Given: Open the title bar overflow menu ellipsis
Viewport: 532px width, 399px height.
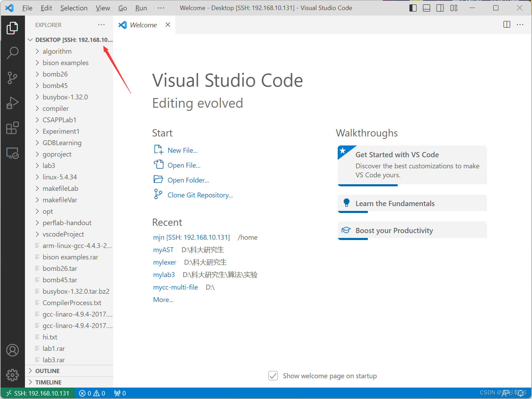Looking at the screenshot, I should (x=161, y=8).
